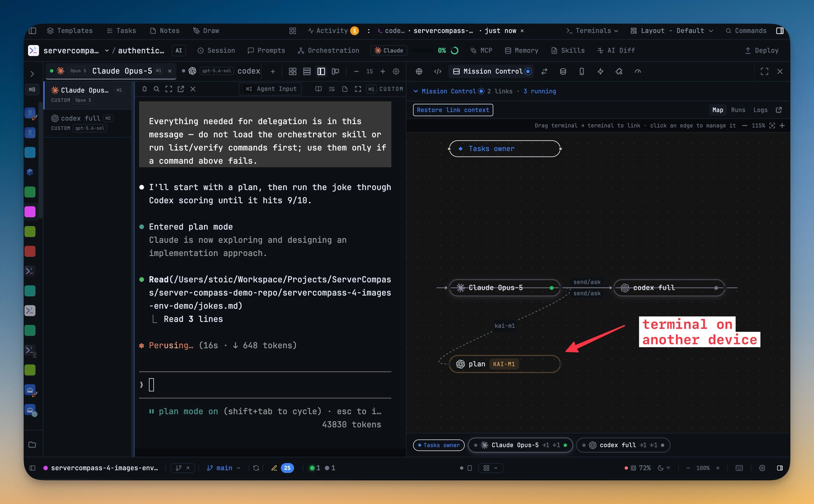Image resolution: width=814 pixels, height=504 pixels.
Task: Open the Notes section
Action: click(x=165, y=31)
